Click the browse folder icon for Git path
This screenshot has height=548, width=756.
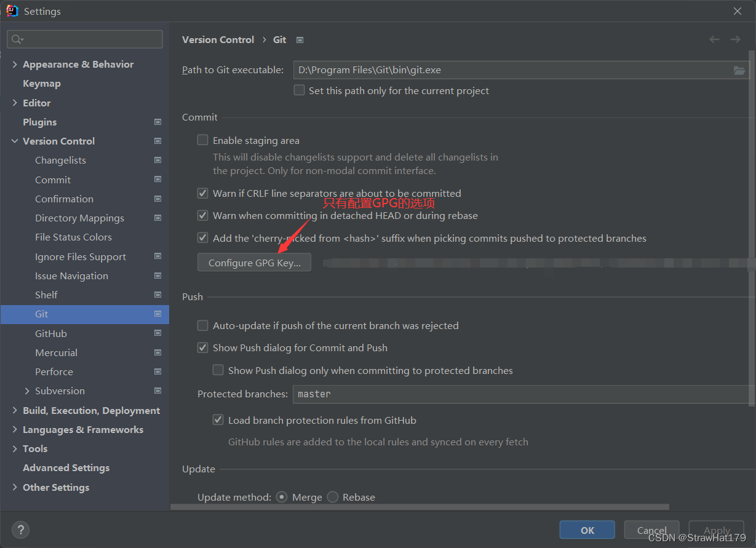click(x=739, y=70)
